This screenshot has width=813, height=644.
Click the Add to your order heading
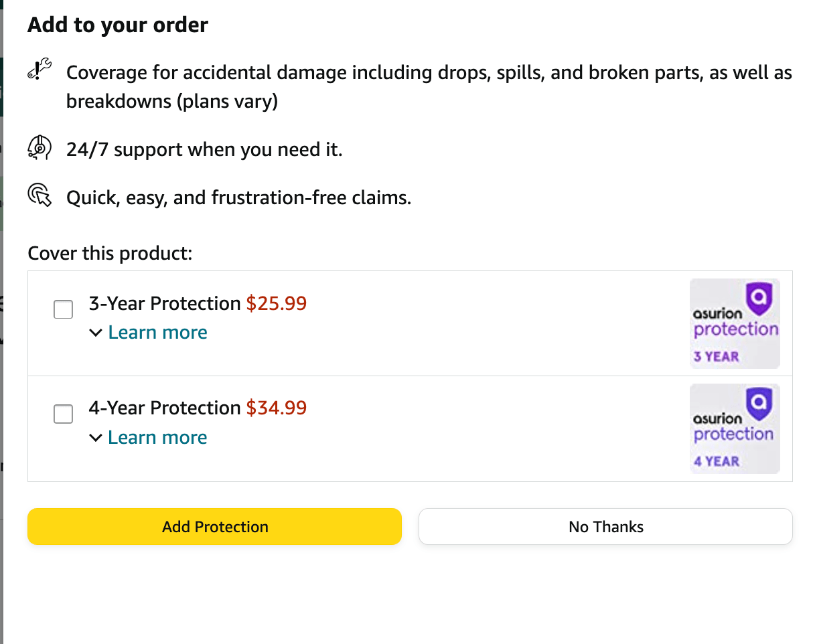pyautogui.click(x=118, y=25)
